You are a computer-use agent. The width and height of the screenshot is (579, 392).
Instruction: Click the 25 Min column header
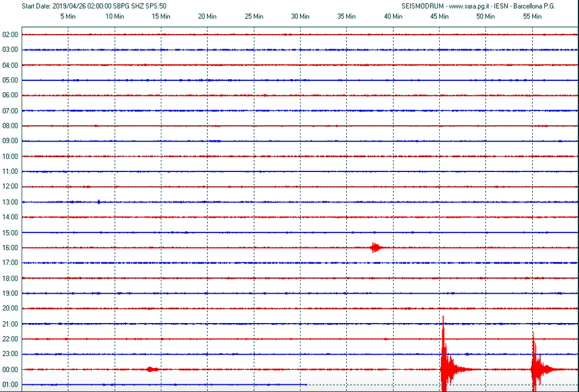coord(254,16)
